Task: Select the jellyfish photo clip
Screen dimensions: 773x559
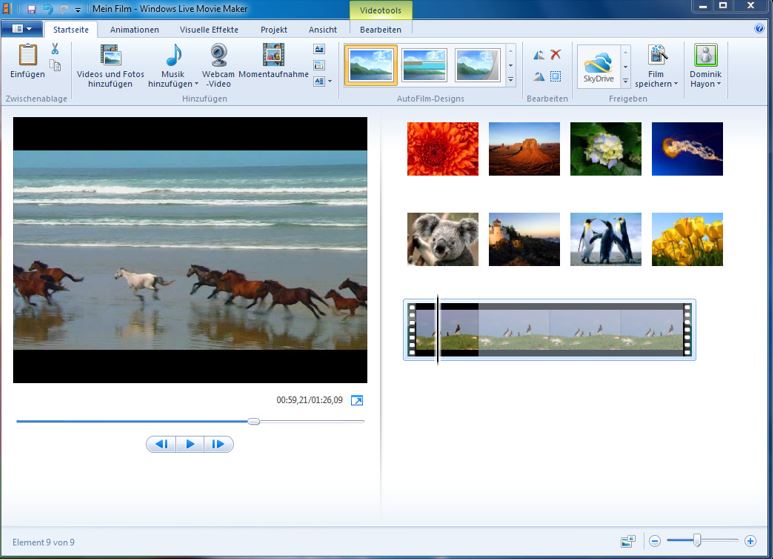Action: coord(687,149)
